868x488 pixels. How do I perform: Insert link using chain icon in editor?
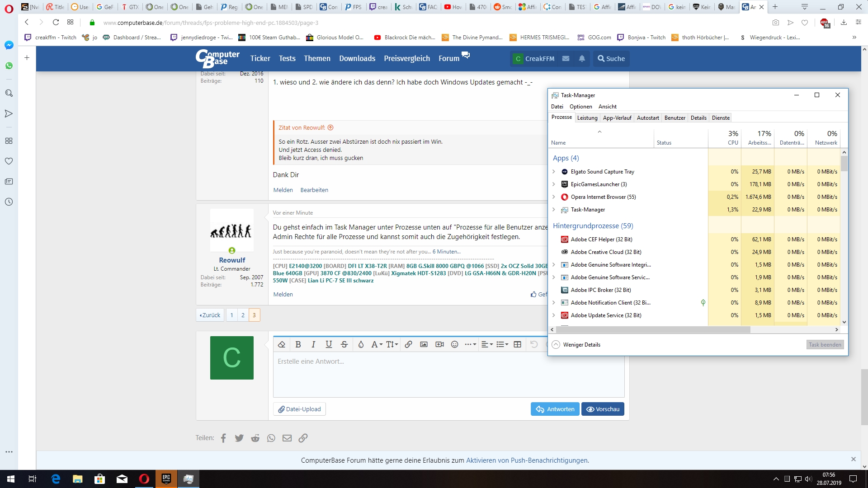408,344
